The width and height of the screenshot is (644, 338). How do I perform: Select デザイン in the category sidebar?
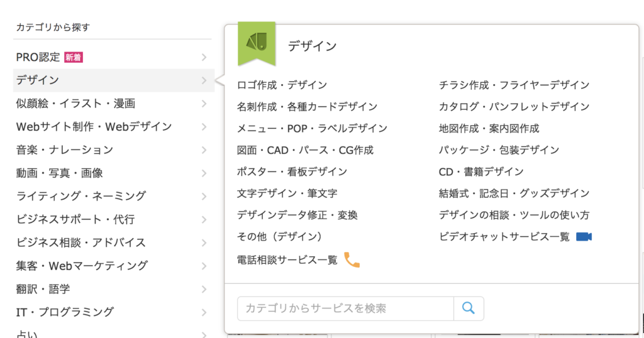pyautogui.click(x=38, y=80)
